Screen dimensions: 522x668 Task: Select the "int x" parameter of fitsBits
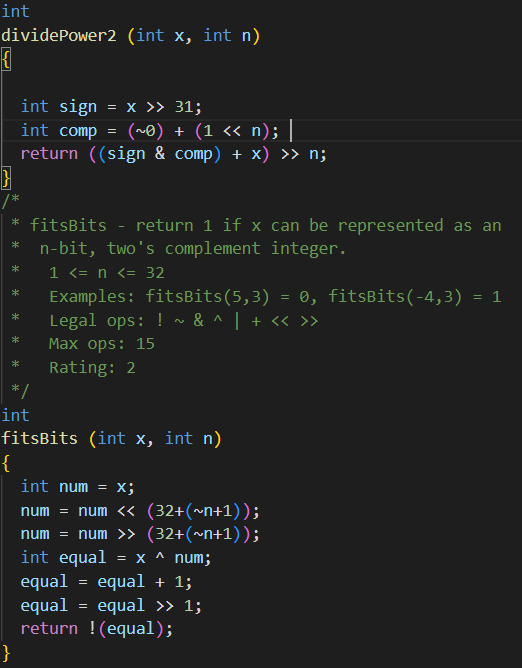(x=121, y=439)
